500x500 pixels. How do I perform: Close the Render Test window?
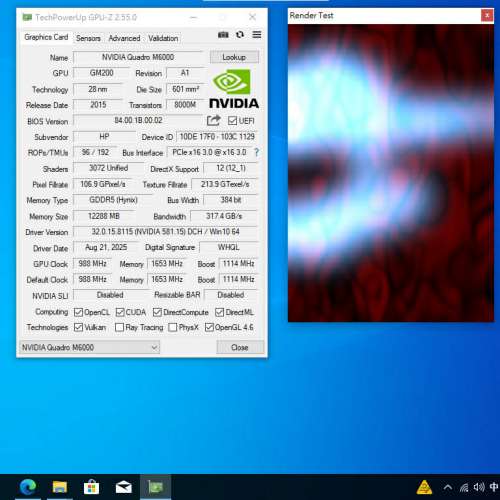[x=487, y=15]
